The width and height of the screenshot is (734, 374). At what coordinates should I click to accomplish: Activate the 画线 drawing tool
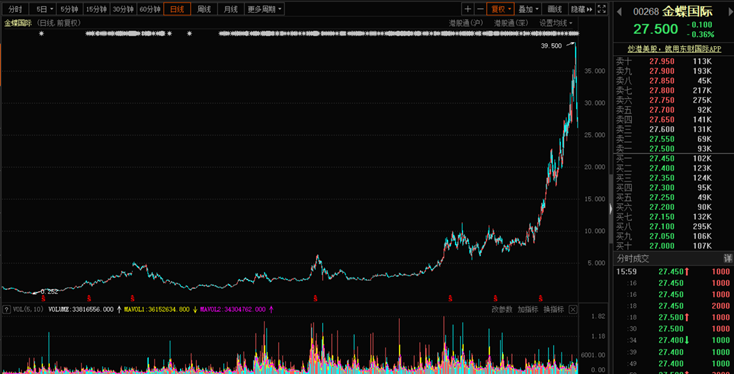555,9
